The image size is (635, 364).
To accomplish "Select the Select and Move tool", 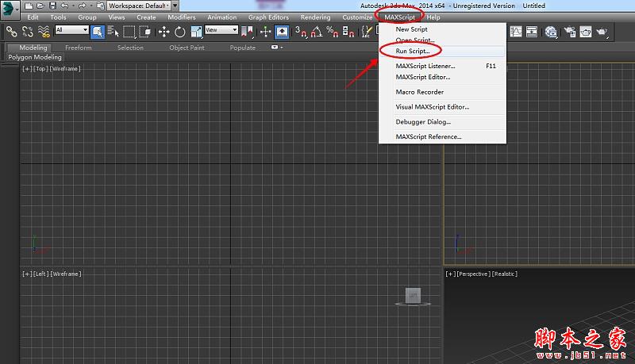I will pos(164,32).
